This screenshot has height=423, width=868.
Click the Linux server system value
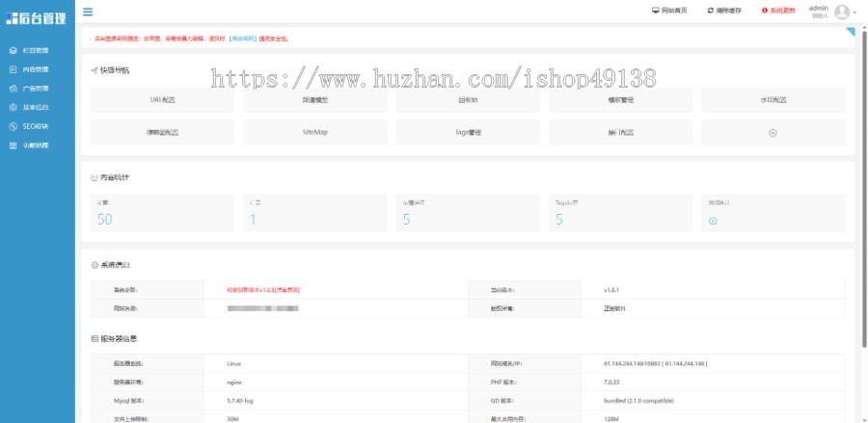coord(233,364)
